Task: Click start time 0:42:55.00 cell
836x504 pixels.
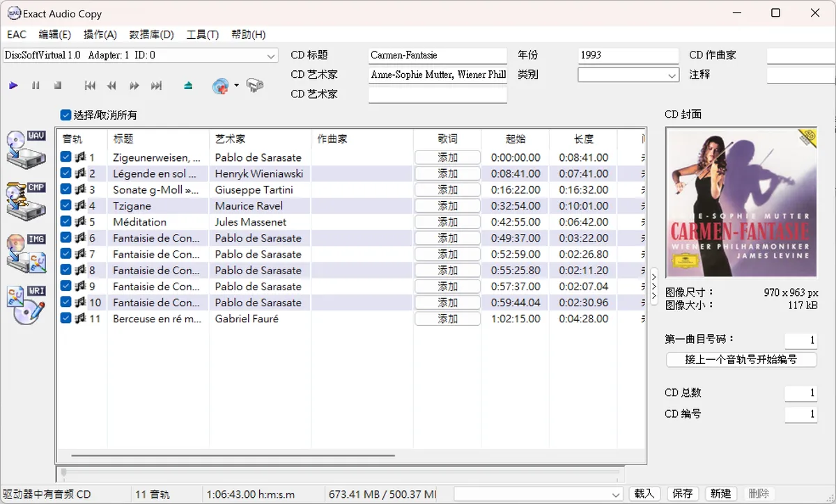Action: 516,222
